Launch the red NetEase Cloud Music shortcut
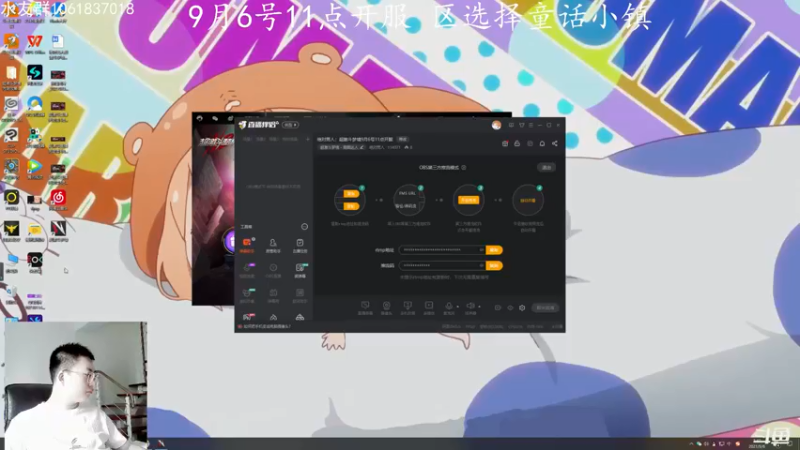This screenshot has height=450, width=800. coord(58,199)
